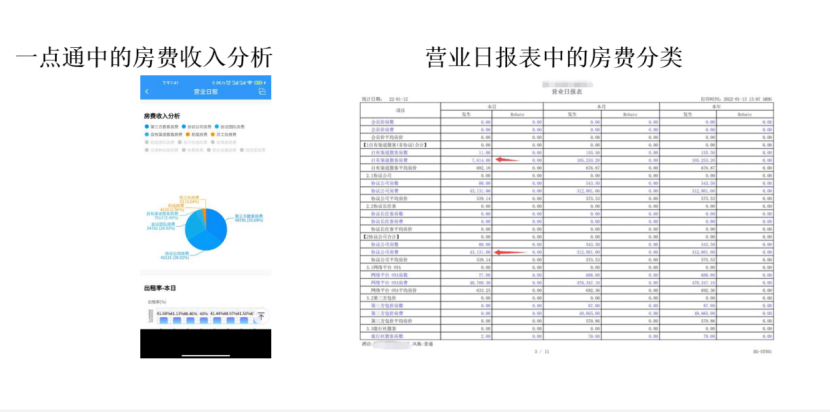Click the 房费收入分析 section heading
830x412 pixels.
pyautogui.click(x=162, y=116)
